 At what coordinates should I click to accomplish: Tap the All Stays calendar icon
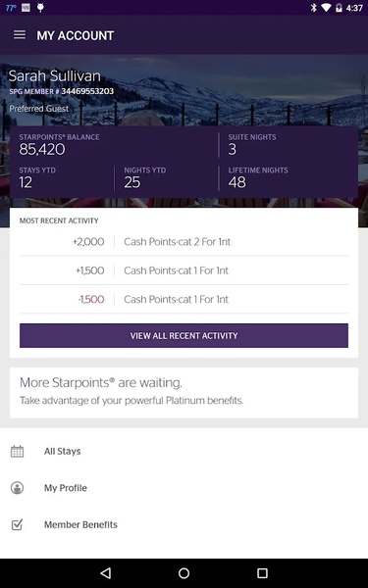coord(17,451)
